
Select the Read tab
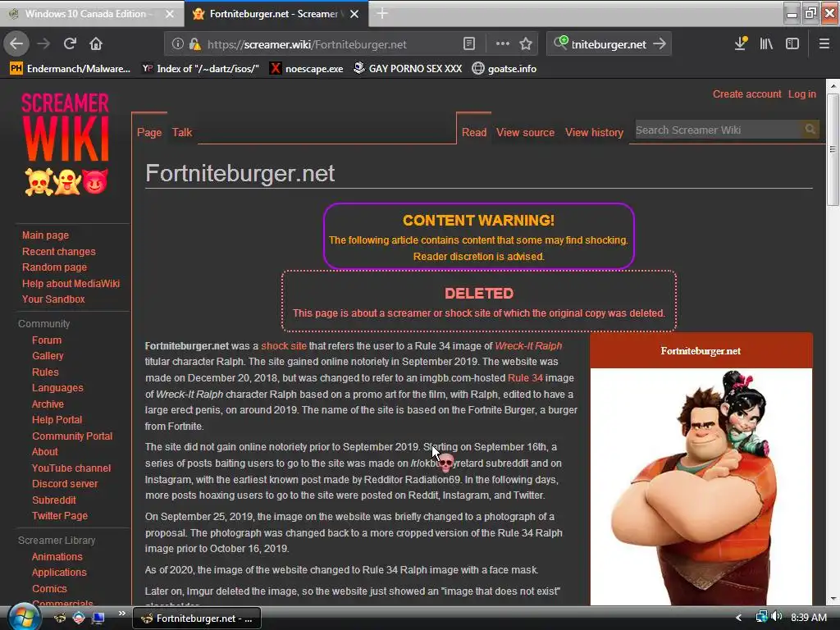[x=474, y=132]
